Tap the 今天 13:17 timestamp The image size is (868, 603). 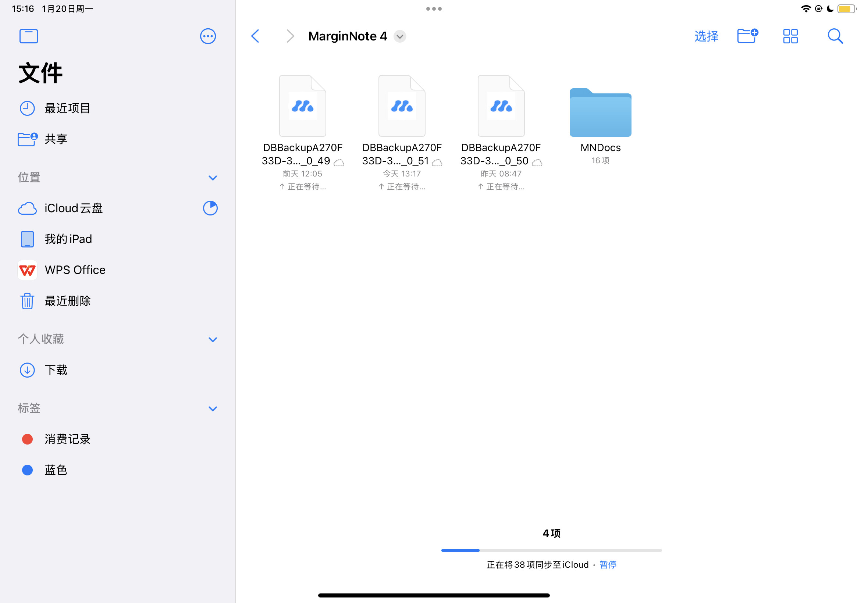pos(402,174)
